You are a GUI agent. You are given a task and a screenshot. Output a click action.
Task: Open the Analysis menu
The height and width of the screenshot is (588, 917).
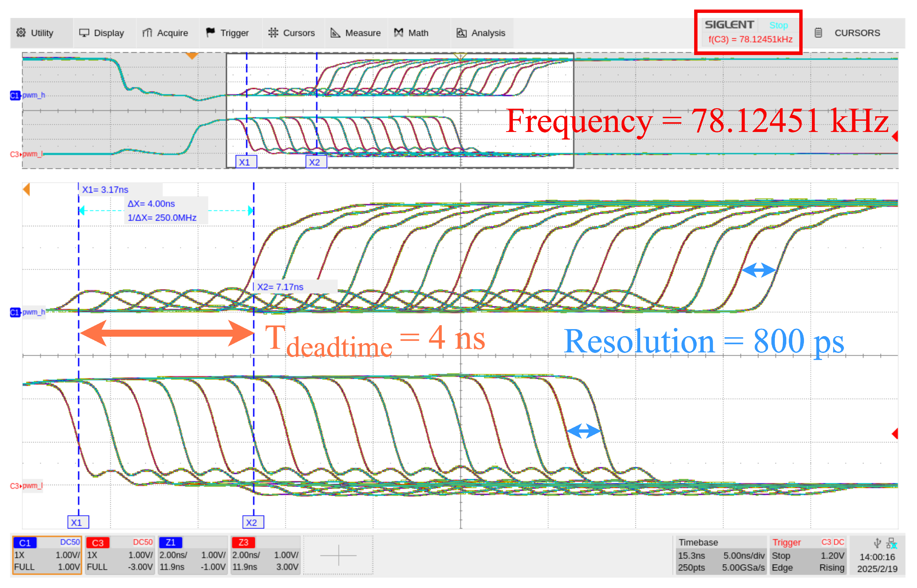[x=481, y=33]
